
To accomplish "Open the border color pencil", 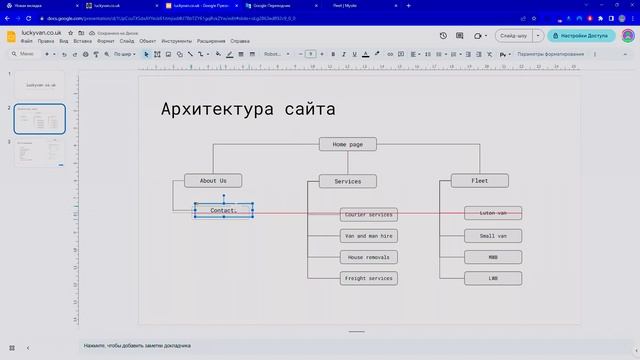I will (230, 54).
